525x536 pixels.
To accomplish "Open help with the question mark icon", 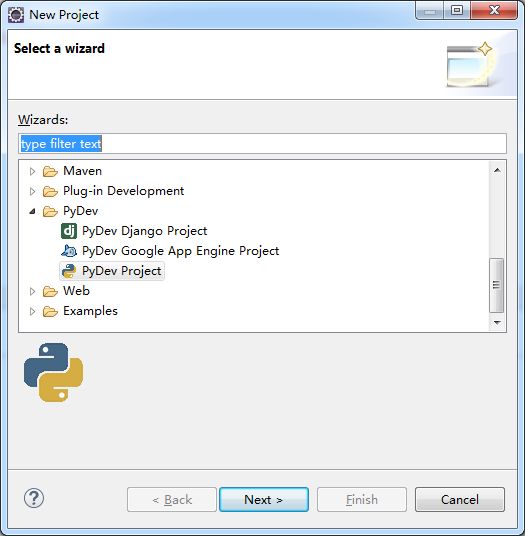I will pyautogui.click(x=34, y=498).
